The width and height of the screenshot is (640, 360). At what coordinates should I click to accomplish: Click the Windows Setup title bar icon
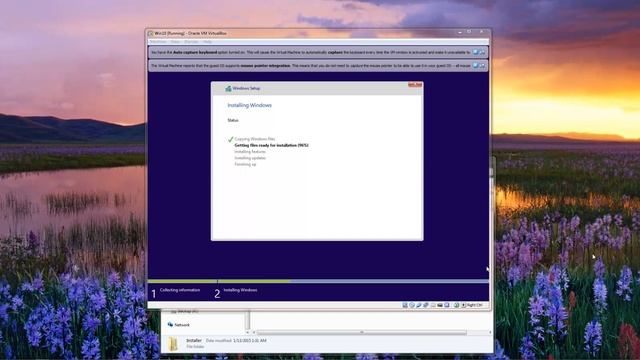coord(228,88)
